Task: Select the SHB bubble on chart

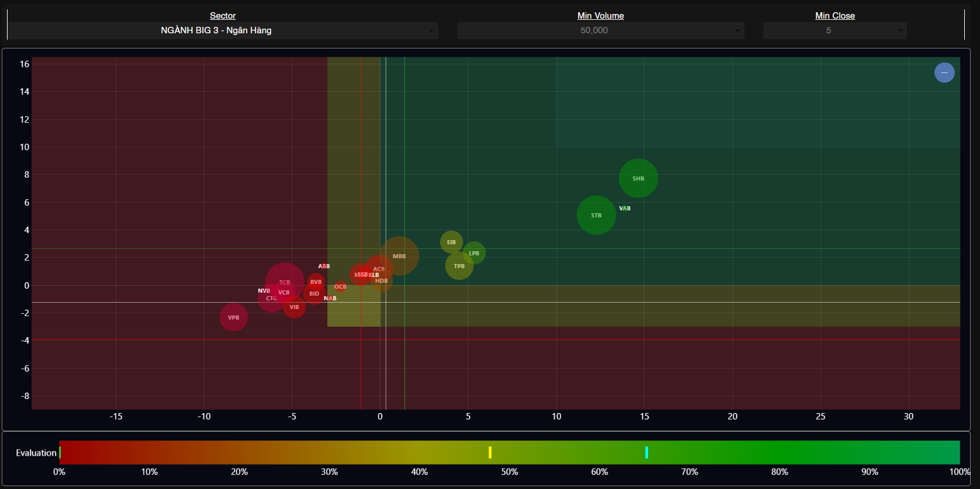Action: (x=638, y=178)
